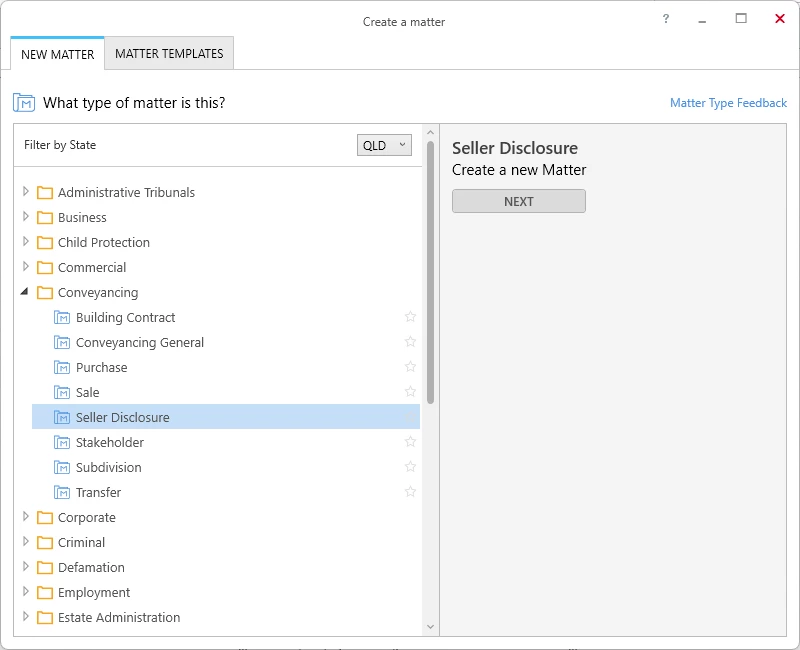This screenshot has width=800, height=650.
Task: Open the Matter Type Feedback link
Action: 728,103
